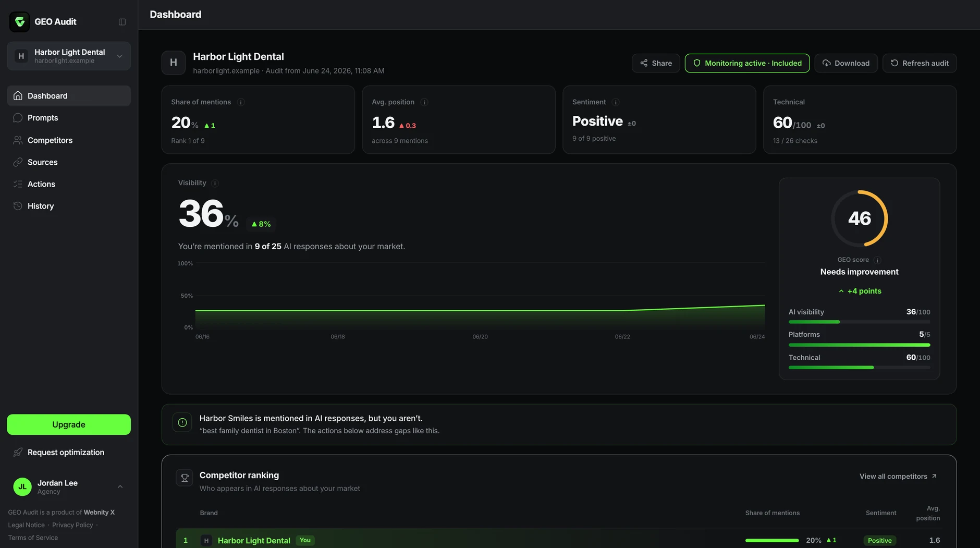Viewport: 980px width, 548px height.
Task: Click the H company avatar in header
Action: pos(174,63)
